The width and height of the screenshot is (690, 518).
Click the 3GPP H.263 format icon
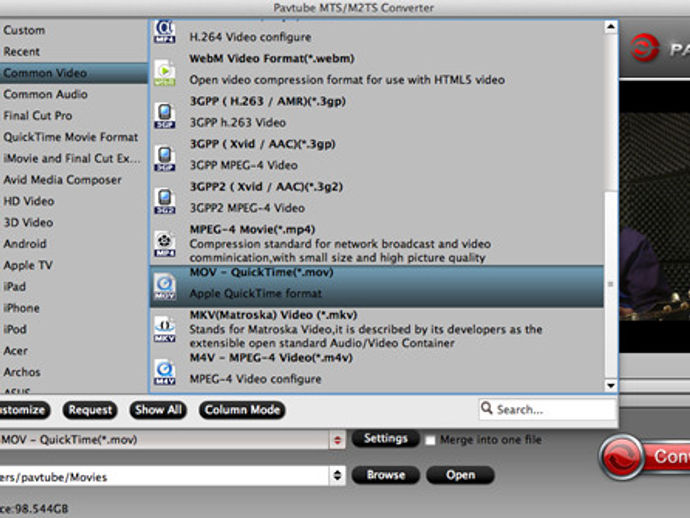165,115
